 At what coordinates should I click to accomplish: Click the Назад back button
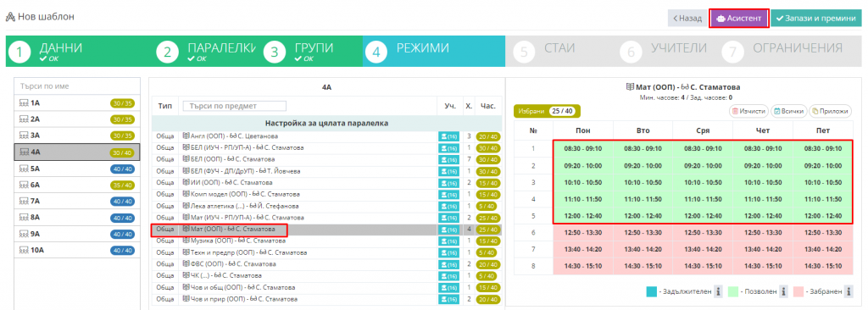pyautogui.click(x=687, y=19)
